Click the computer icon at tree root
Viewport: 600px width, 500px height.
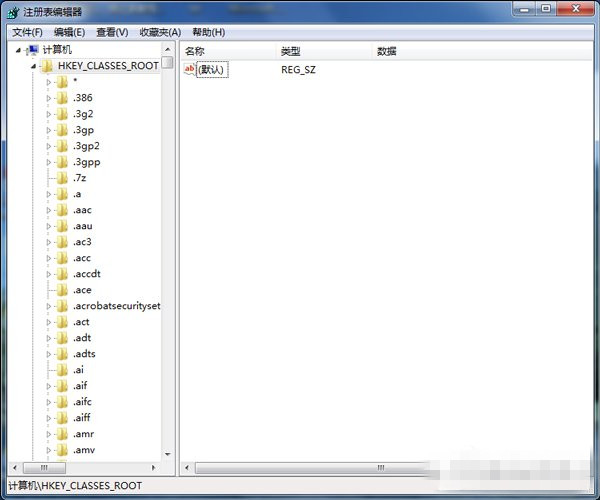tap(33, 50)
